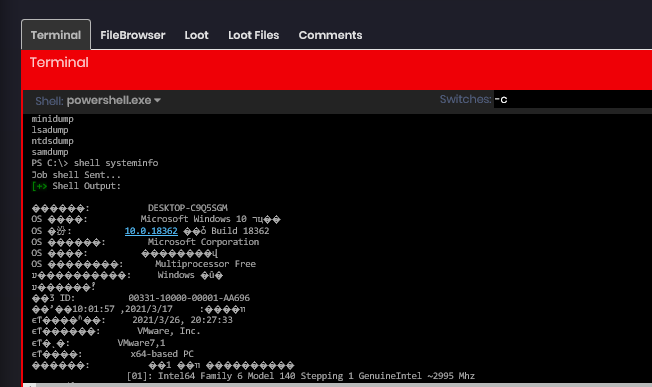Screen dimensions: 652x387
Task: Click the product ID 00331-10000-00001-AA696
Action: click(189, 298)
